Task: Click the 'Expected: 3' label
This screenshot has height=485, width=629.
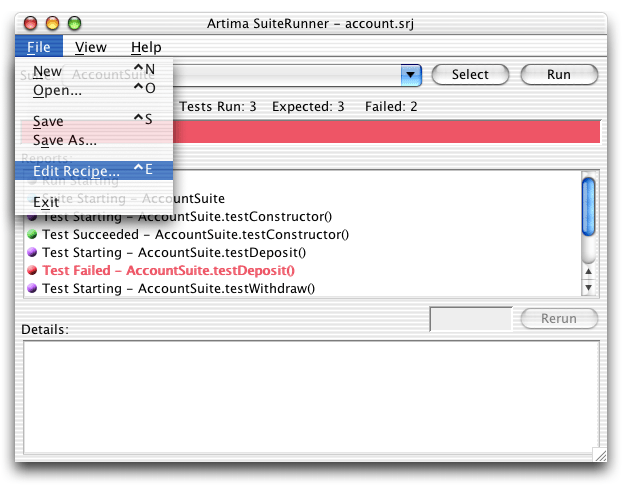Action: pyautogui.click(x=308, y=106)
